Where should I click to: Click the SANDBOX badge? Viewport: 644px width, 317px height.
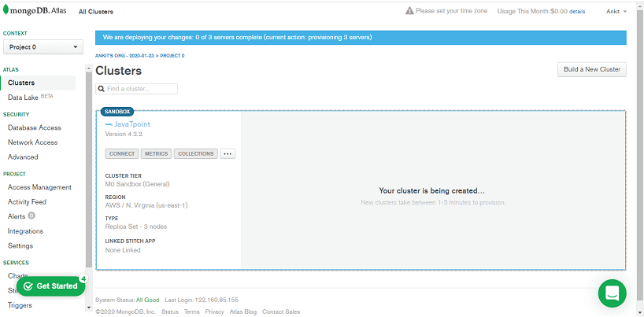117,112
